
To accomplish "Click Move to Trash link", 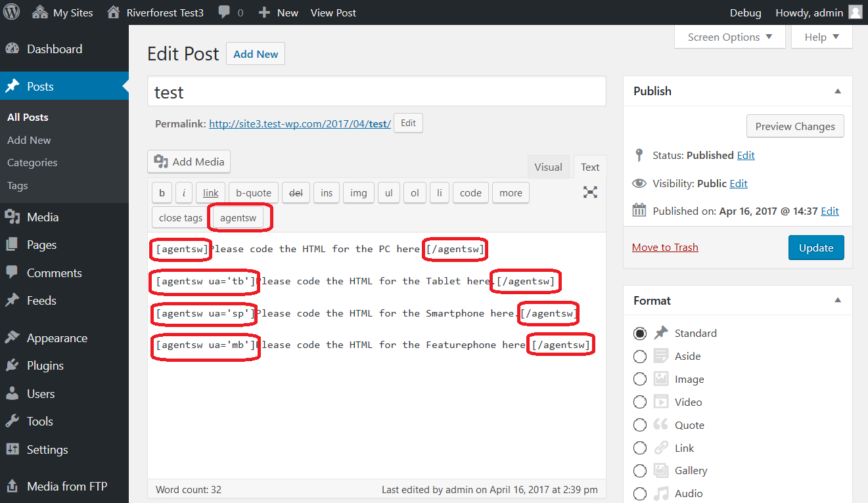I will (x=665, y=248).
